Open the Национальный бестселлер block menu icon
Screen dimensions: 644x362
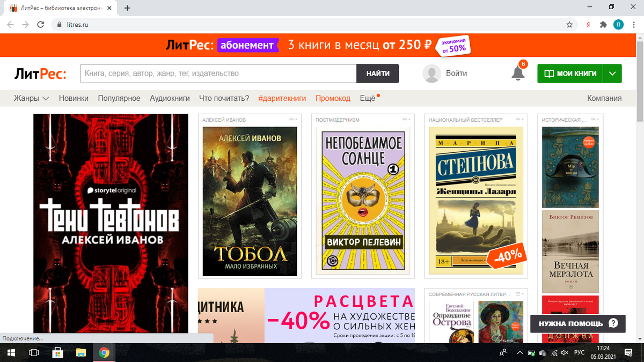pyautogui.click(x=519, y=120)
